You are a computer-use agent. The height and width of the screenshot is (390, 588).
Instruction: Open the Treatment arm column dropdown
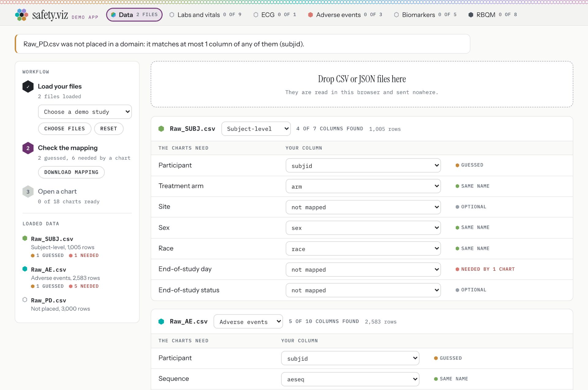point(363,186)
